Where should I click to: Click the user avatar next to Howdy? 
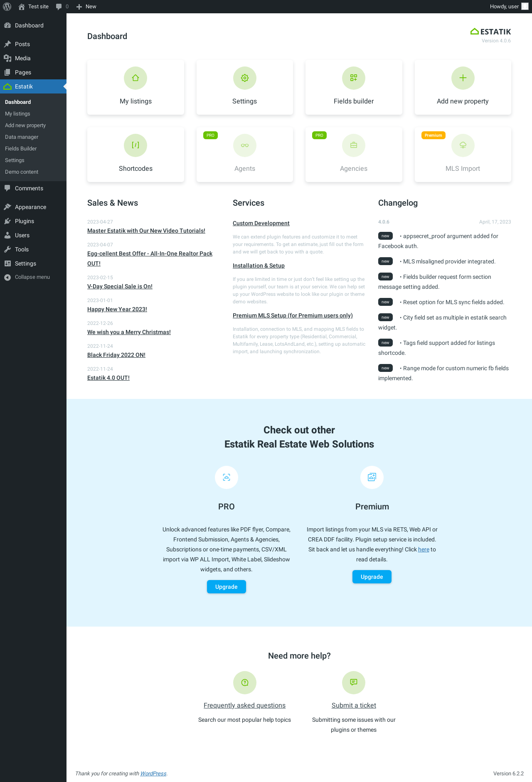click(x=525, y=6)
